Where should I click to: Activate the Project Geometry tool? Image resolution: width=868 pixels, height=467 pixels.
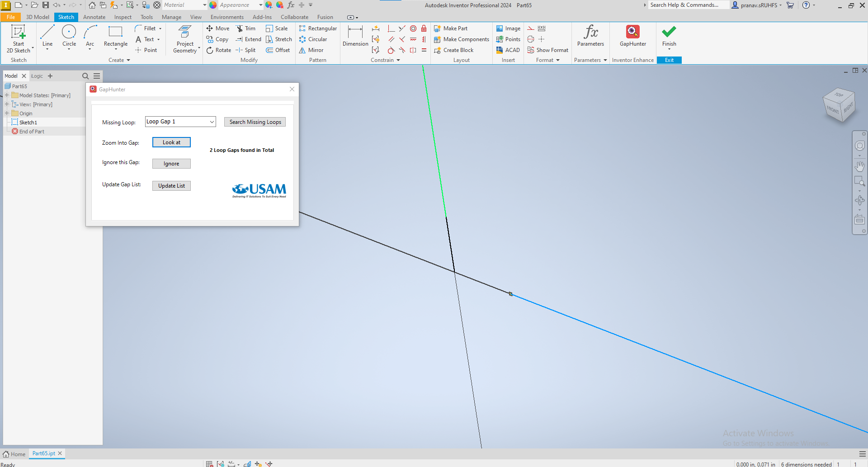[185, 39]
